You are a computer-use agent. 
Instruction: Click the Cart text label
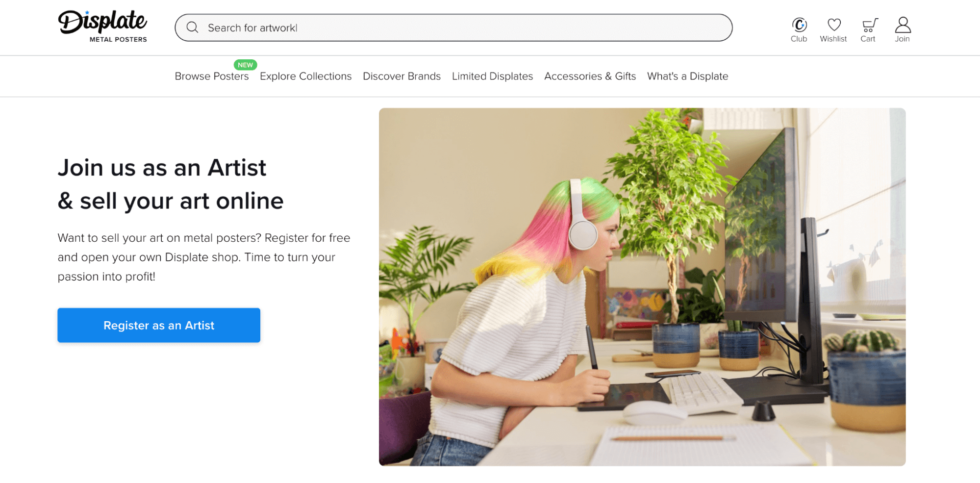pyautogui.click(x=868, y=39)
